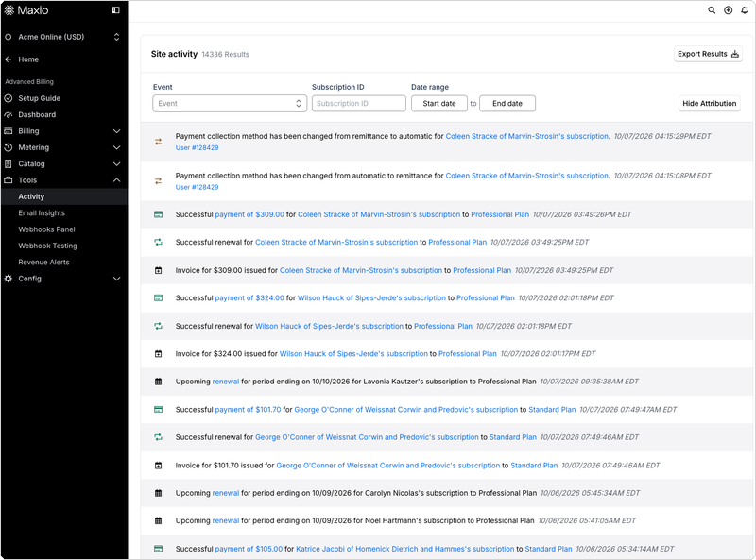Click the Site activity heading

tap(174, 54)
